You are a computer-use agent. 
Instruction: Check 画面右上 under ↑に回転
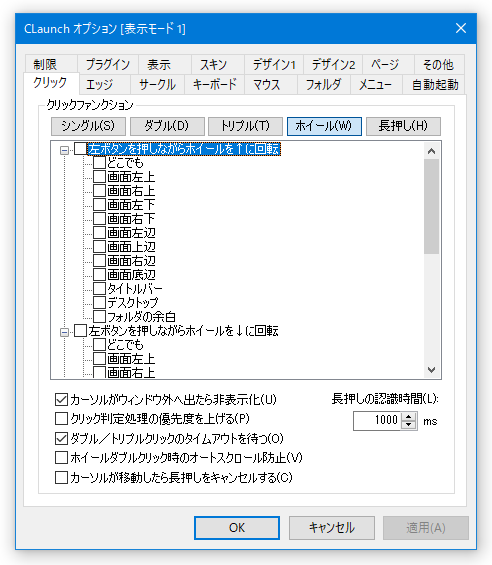coord(99,191)
